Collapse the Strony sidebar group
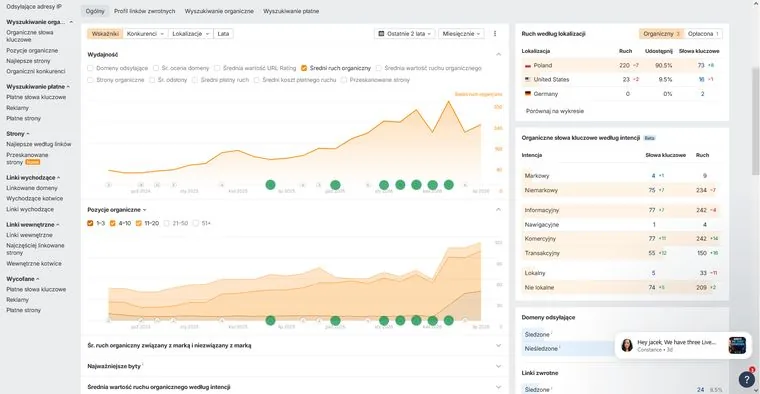 pos(17,134)
